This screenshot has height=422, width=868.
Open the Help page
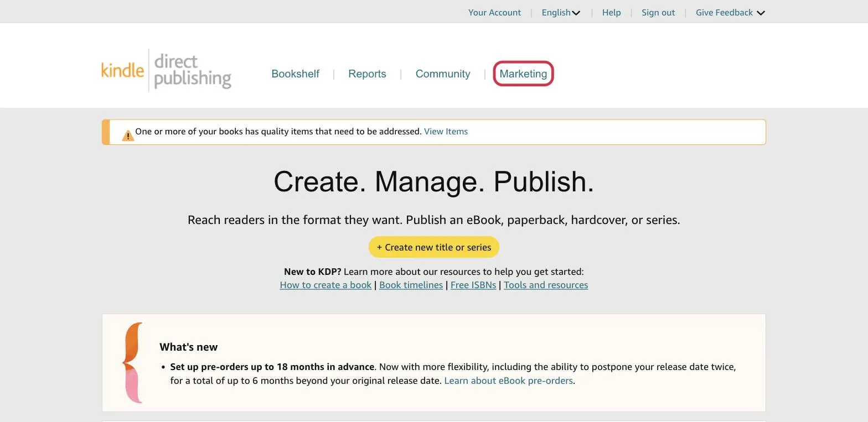[611, 12]
